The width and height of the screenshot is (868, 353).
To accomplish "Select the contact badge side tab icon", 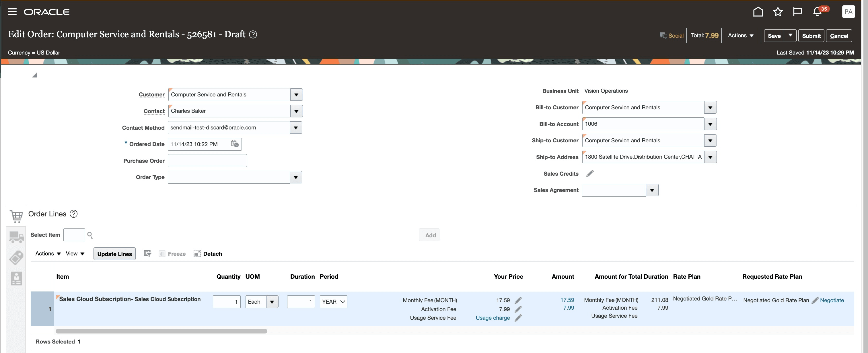I will click(x=16, y=278).
